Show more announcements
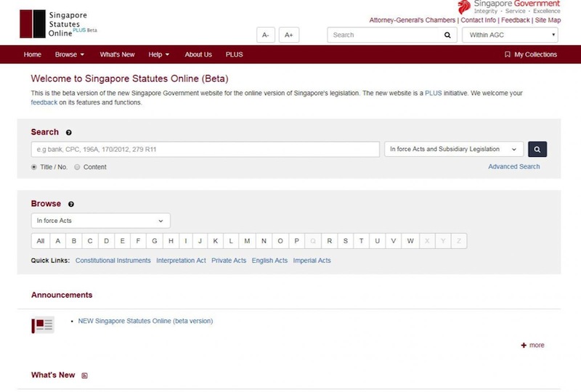Screen dimensions: 581x392 532,345
